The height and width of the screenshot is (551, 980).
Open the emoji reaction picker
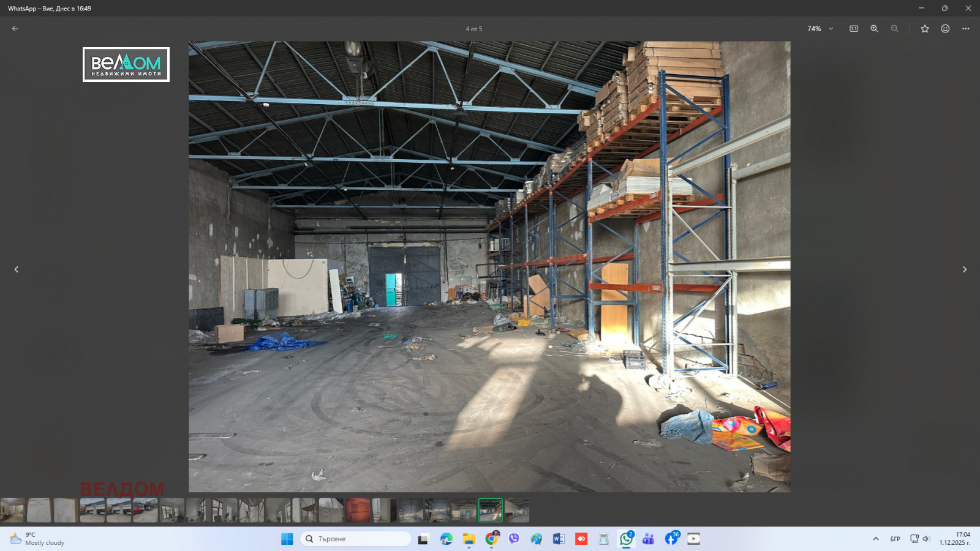[945, 29]
